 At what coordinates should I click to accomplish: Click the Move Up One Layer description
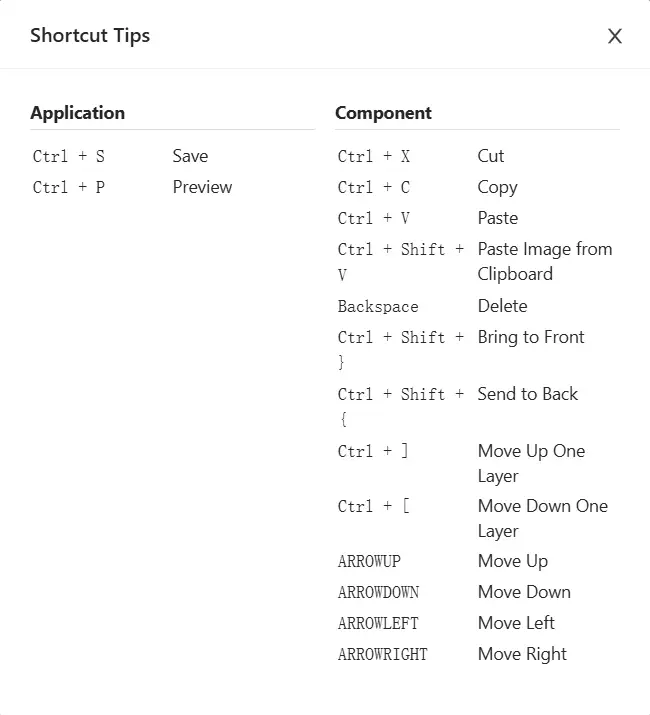[531, 463]
